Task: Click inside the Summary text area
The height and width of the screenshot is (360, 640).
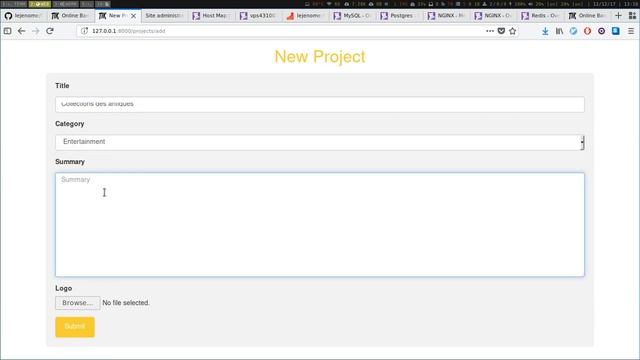Action: (x=320, y=224)
